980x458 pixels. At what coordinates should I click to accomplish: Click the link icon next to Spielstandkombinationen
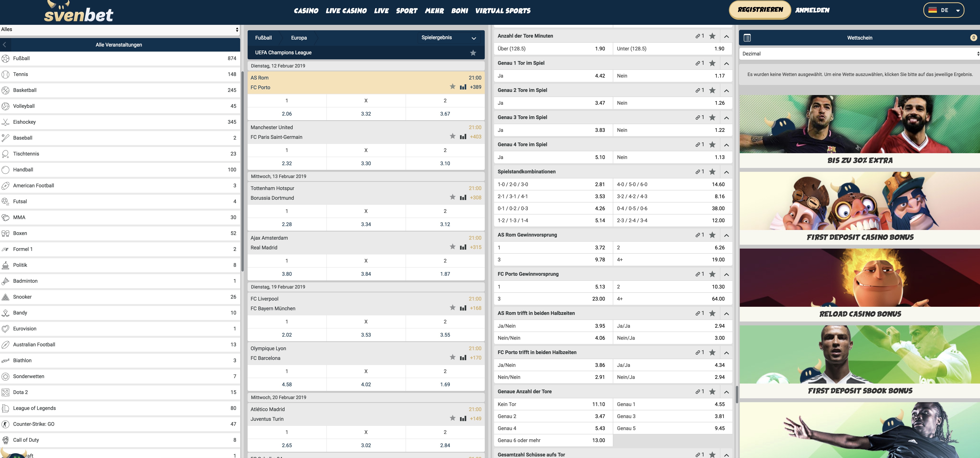point(698,171)
